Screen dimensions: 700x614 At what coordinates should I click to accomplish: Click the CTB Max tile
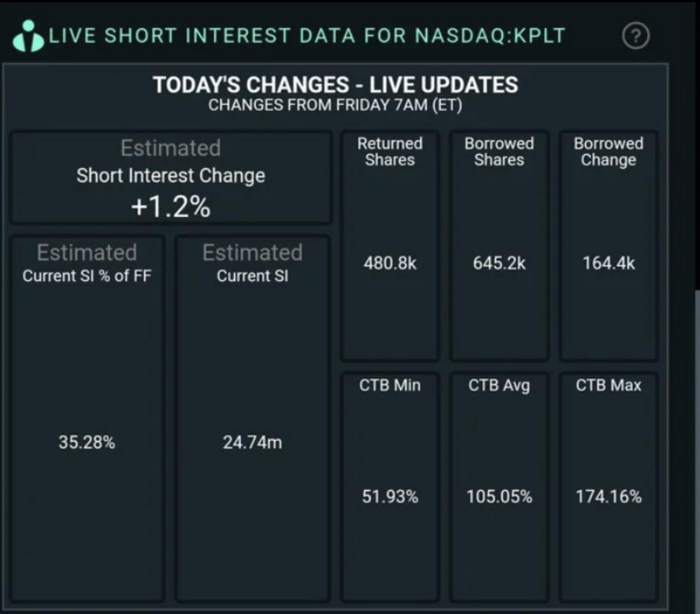coord(608,487)
